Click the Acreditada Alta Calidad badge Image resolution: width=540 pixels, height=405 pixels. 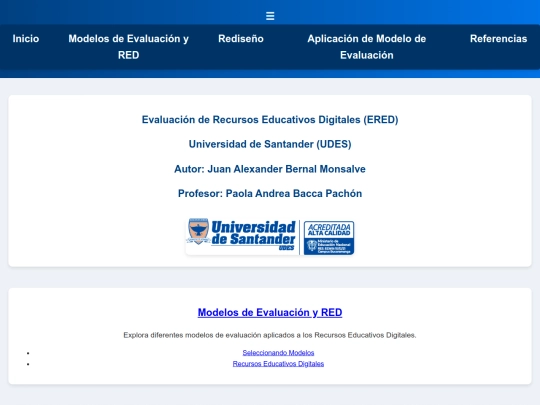(329, 238)
